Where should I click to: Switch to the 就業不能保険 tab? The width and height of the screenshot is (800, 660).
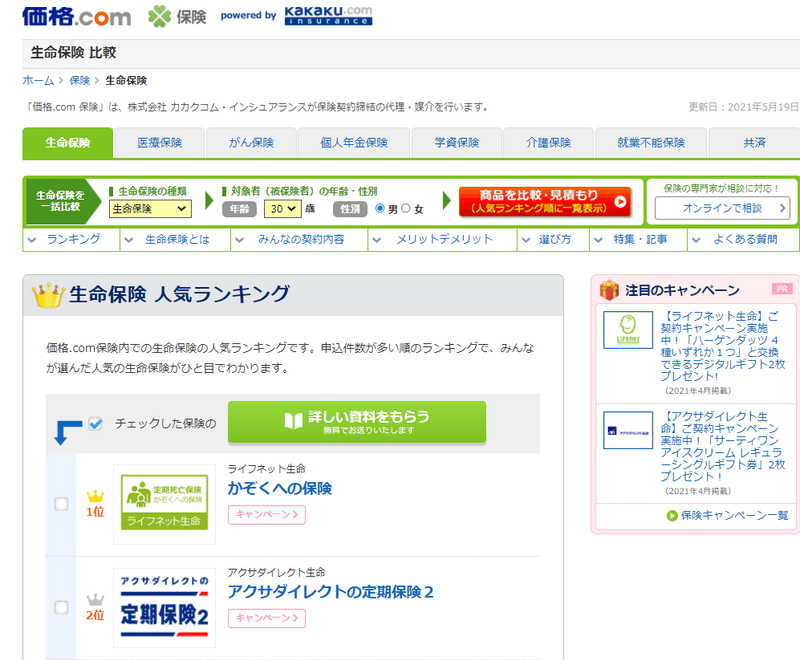tap(651, 143)
